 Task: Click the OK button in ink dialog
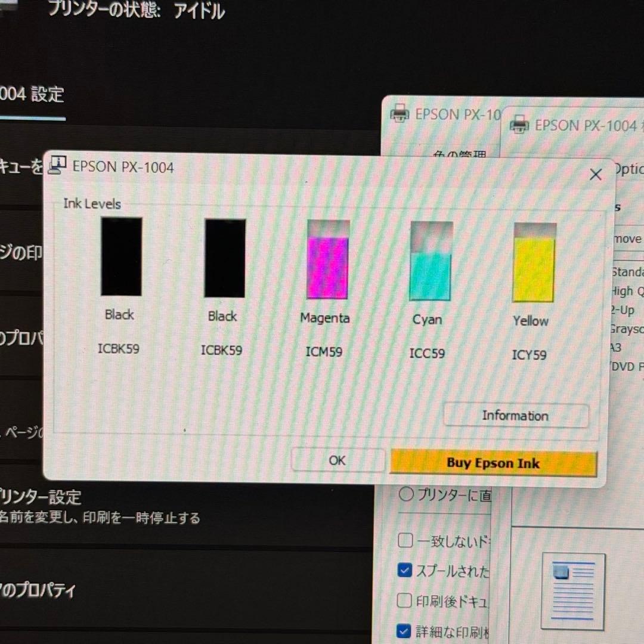coord(338,460)
